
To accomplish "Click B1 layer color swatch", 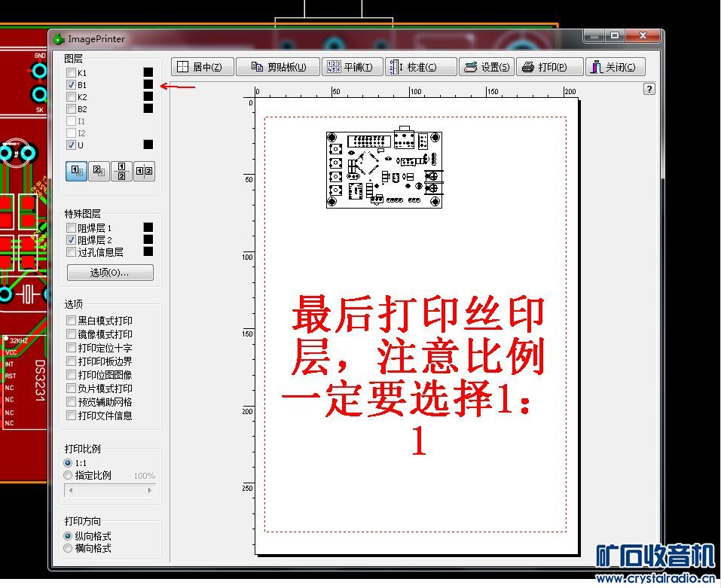I will pyautogui.click(x=148, y=84).
